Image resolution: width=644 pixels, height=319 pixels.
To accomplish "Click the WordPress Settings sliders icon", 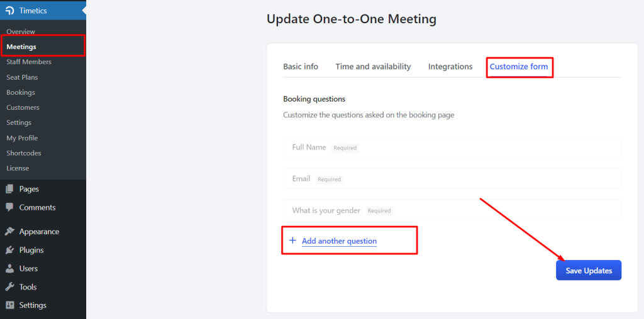I will [10, 305].
